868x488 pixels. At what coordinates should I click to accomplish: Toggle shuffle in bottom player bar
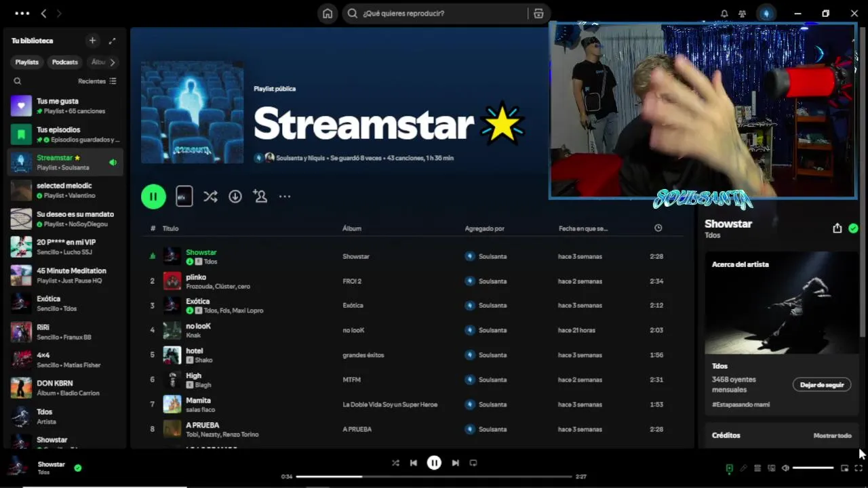[395, 463]
